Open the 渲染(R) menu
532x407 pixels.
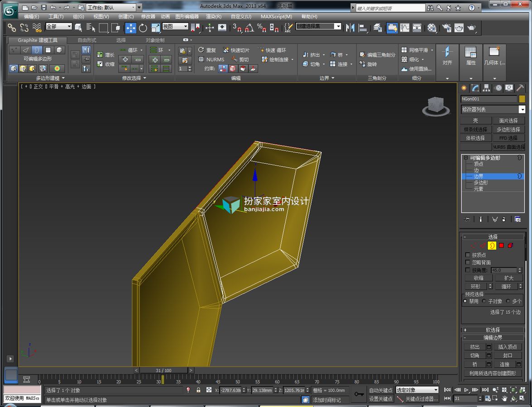pos(214,17)
